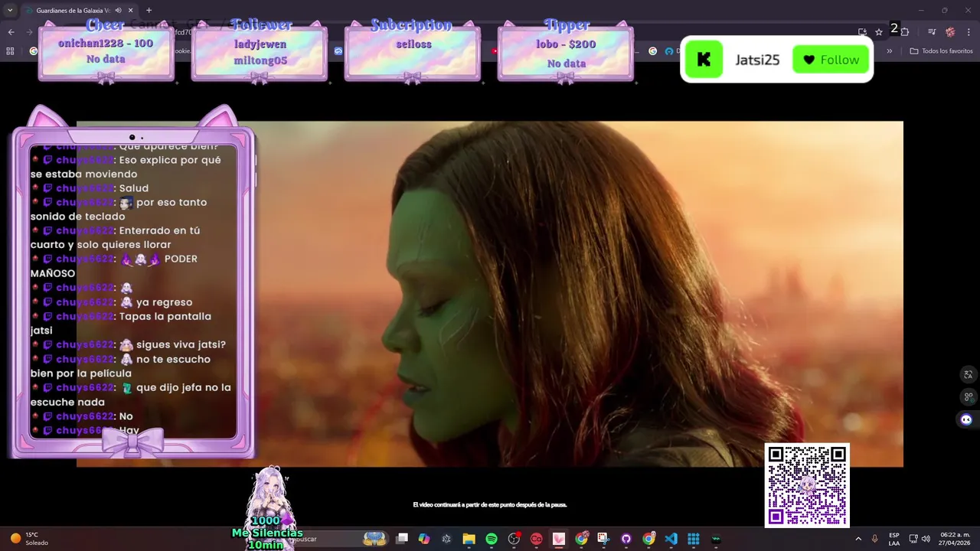
Task: Open the Chrome three-dot menu
Action: tap(969, 32)
